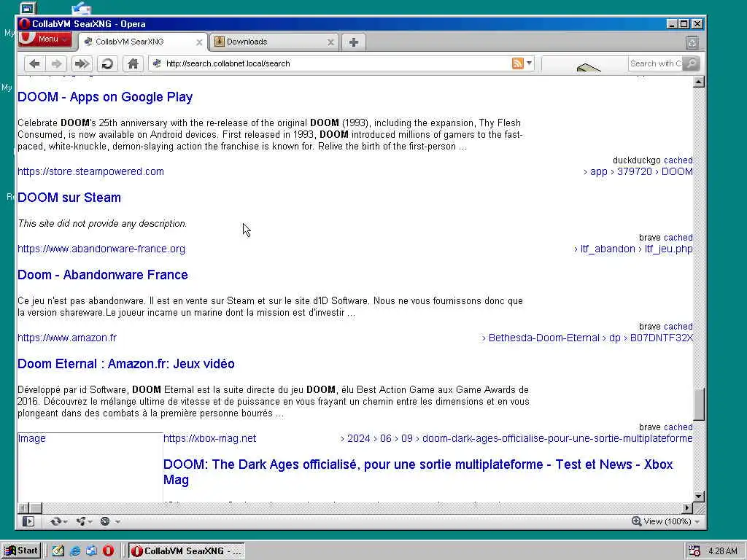Viewport: 747px width, 560px height.
Task: Select the CollabVM SearXNG tab
Action: pyautogui.click(x=143, y=42)
